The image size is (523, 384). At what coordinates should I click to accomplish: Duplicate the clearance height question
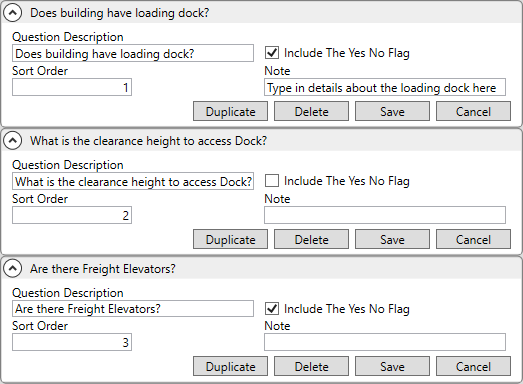(230, 239)
